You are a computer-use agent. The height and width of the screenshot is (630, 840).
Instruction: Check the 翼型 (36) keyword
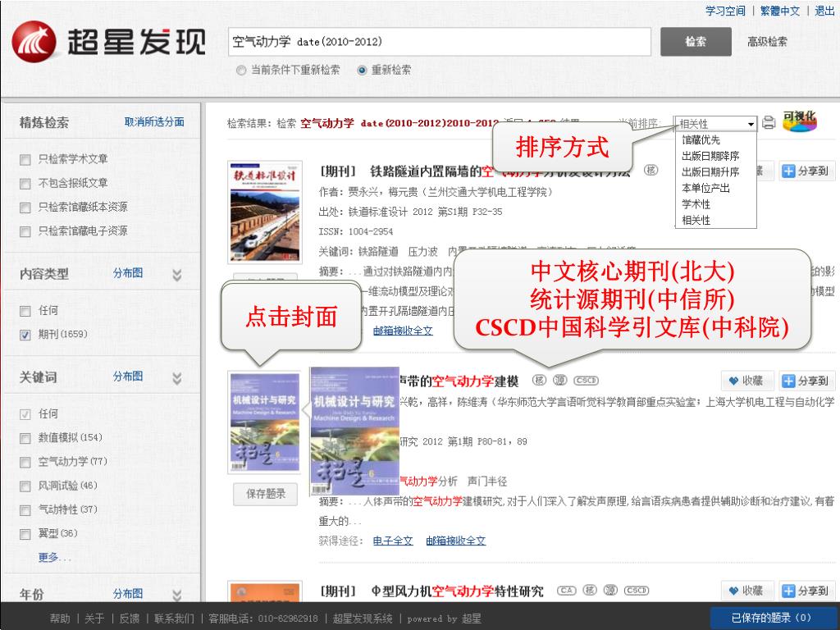pyautogui.click(x=25, y=534)
